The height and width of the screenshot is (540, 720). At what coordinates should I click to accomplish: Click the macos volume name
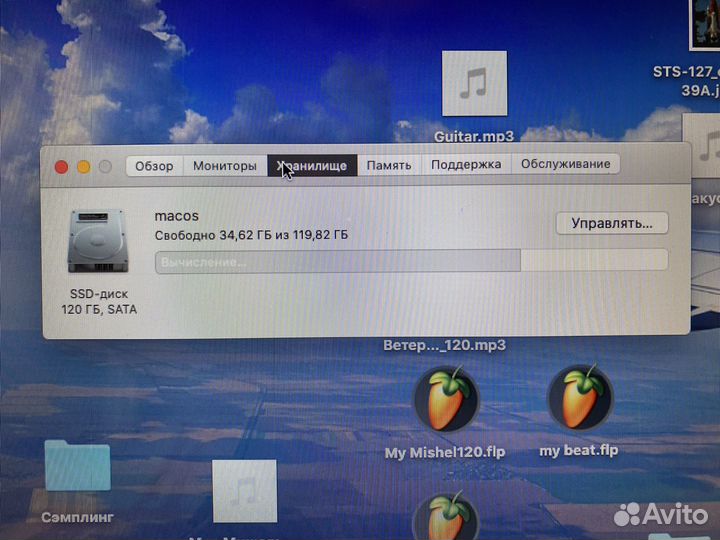177,216
